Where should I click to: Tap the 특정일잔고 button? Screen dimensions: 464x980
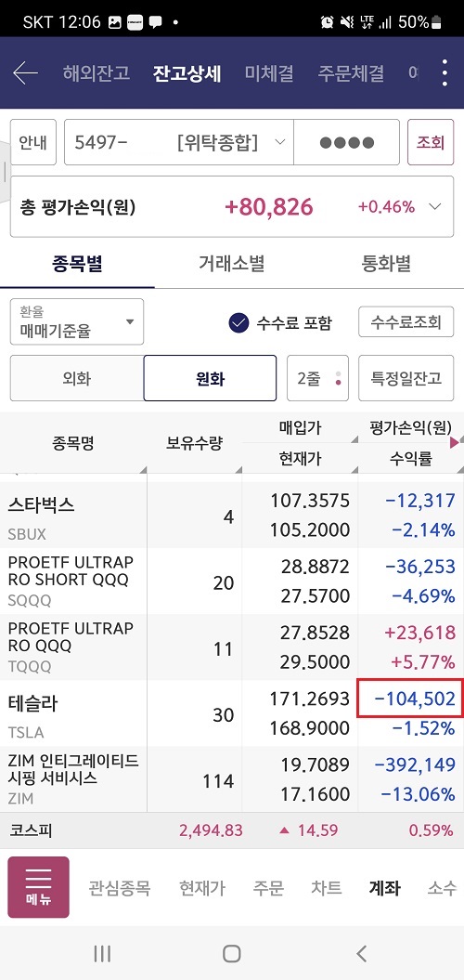point(406,378)
